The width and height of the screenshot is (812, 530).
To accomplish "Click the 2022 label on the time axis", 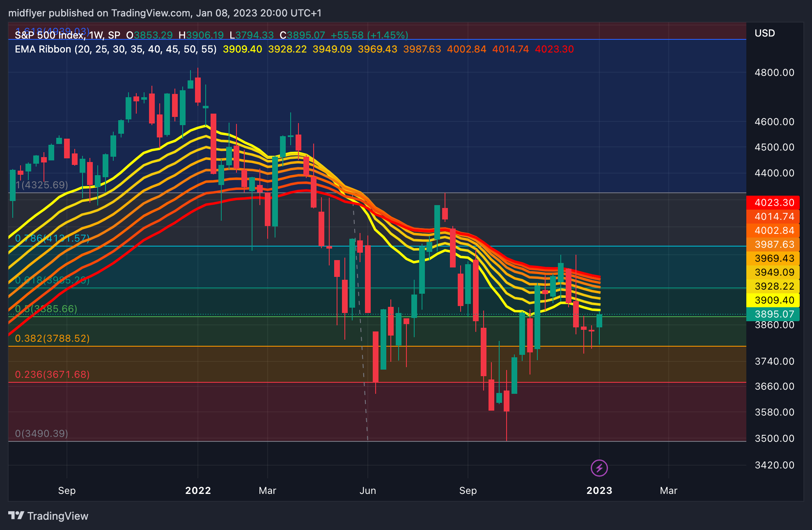I will [x=198, y=491].
